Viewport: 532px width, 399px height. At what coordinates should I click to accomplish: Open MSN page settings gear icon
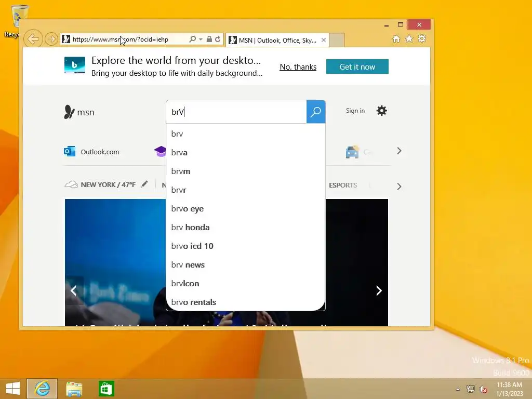(382, 111)
